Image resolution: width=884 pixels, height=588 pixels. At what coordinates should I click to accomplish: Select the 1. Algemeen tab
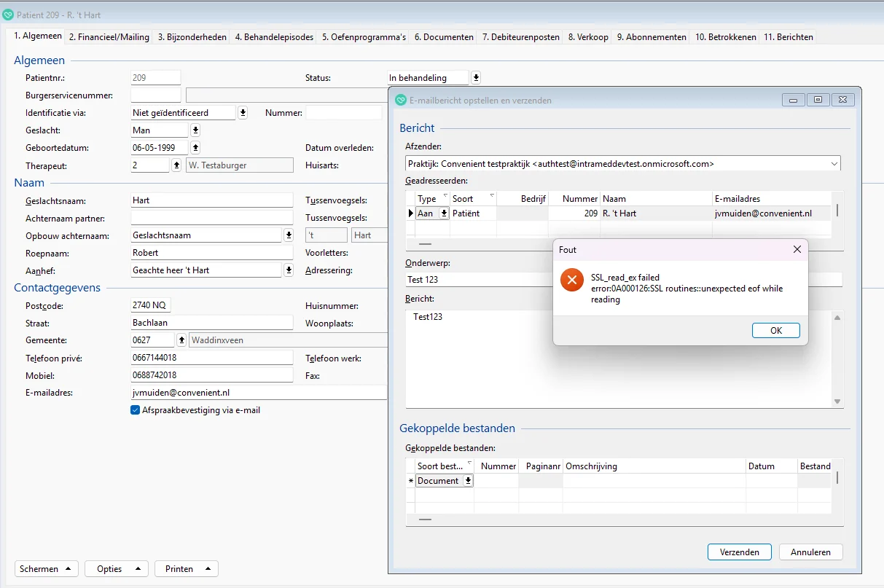point(38,36)
